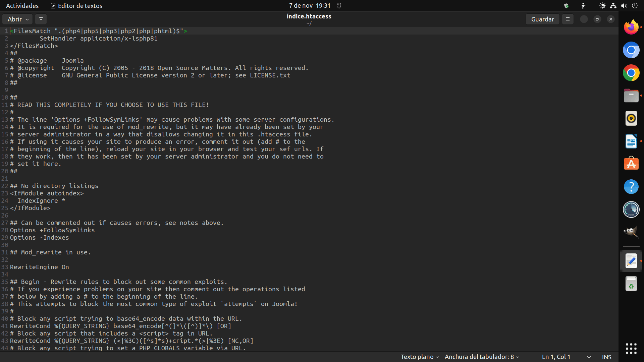Click the base64_encode RewriteCond line

point(120,326)
